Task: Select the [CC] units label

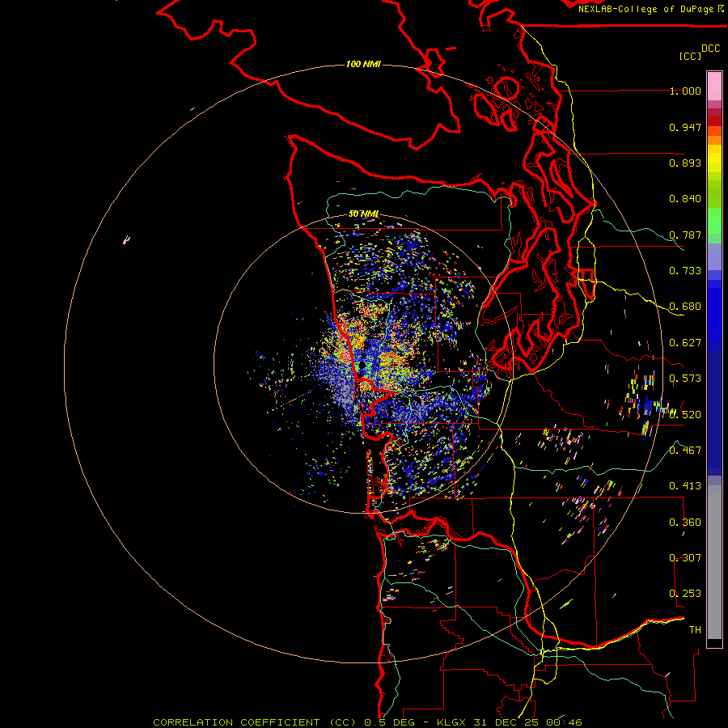Action: pos(690,56)
